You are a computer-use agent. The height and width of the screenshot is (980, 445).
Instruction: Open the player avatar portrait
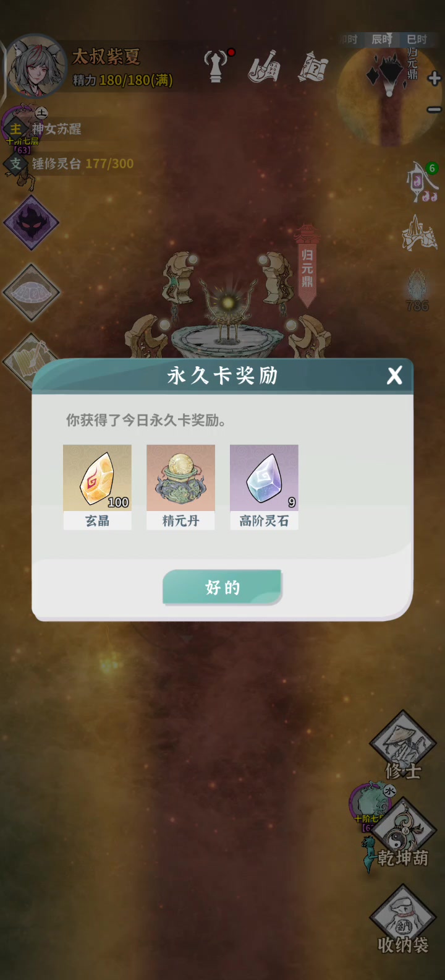pyautogui.click(x=36, y=67)
